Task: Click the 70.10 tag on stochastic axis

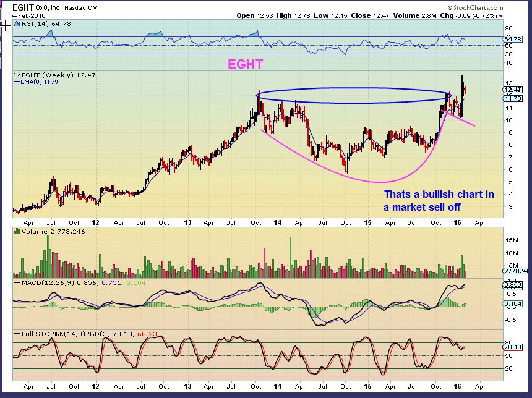Action: pyautogui.click(x=513, y=347)
